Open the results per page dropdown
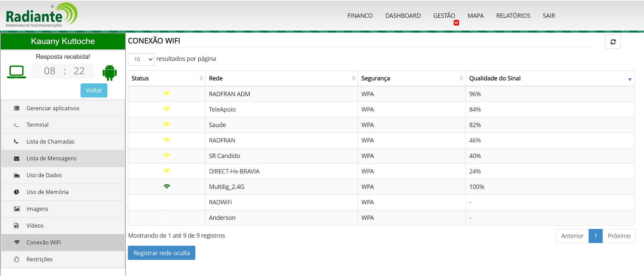Viewport: 644px width, 276px height. [141, 59]
